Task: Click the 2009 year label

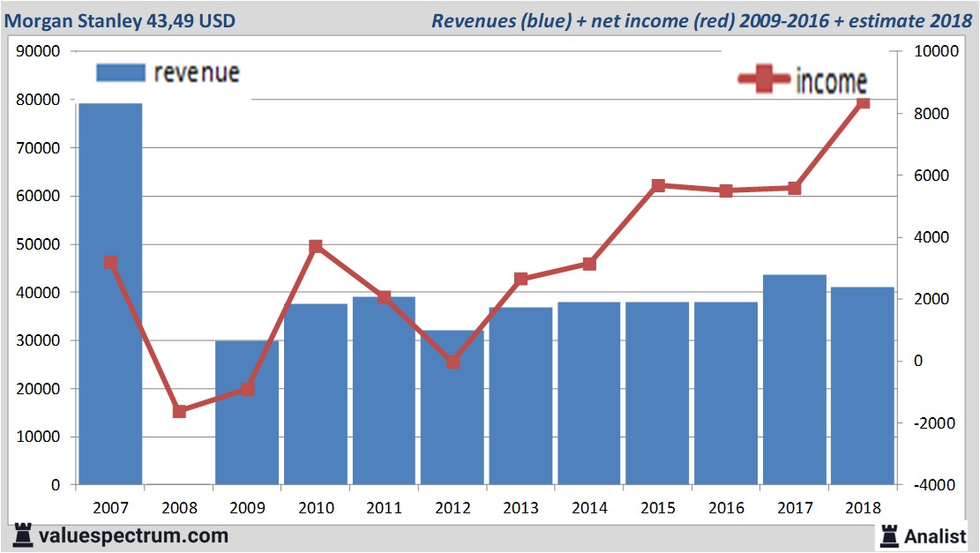Action: [248, 507]
